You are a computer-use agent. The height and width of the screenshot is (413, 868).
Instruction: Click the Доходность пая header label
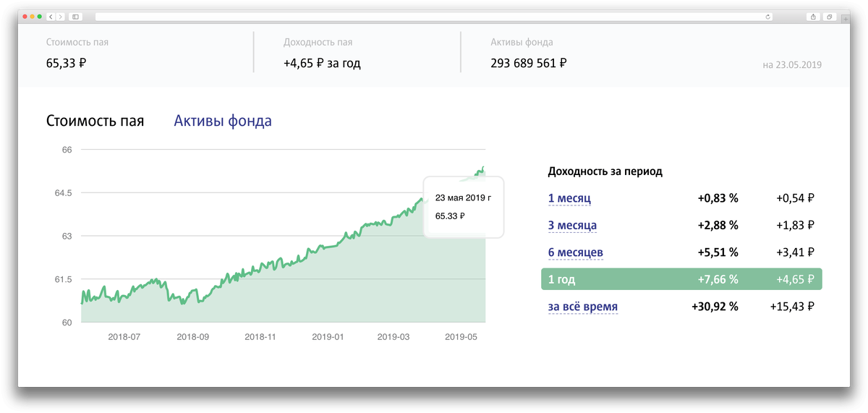point(318,42)
